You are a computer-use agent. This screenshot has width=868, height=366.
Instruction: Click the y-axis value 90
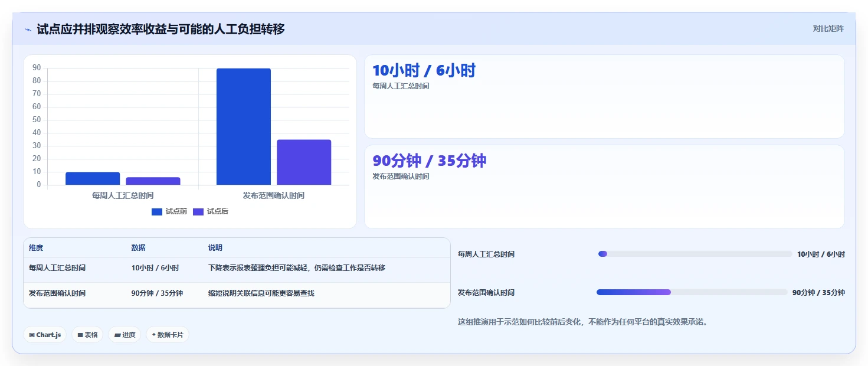click(37, 68)
